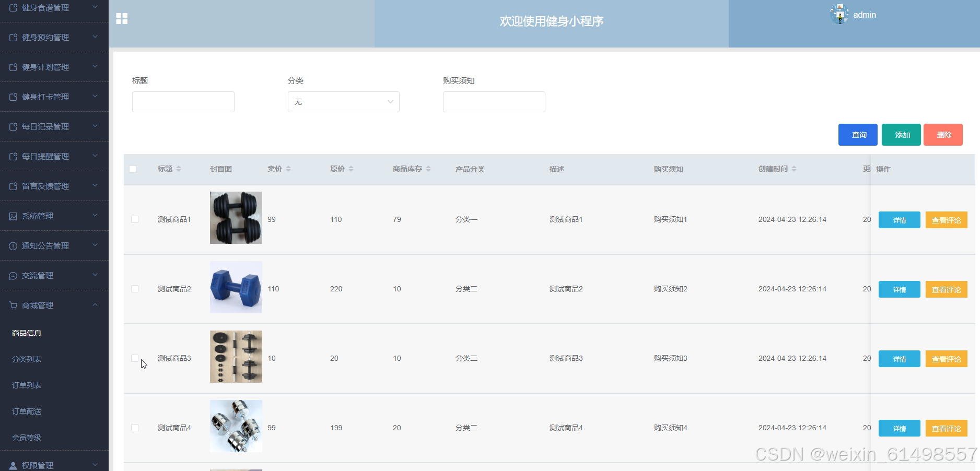Click the red 删除 button
Image resolution: width=980 pixels, height=471 pixels.
(943, 135)
